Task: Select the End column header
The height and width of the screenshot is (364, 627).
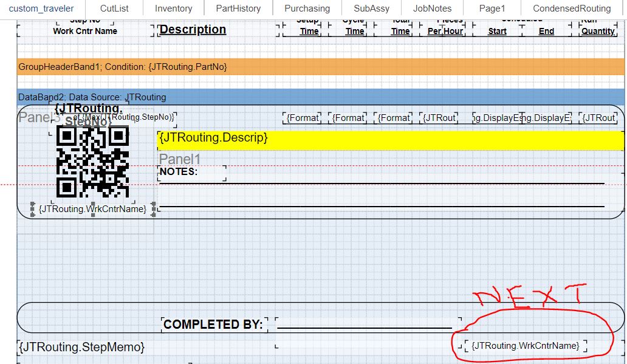Action: (x=546, y=31)
